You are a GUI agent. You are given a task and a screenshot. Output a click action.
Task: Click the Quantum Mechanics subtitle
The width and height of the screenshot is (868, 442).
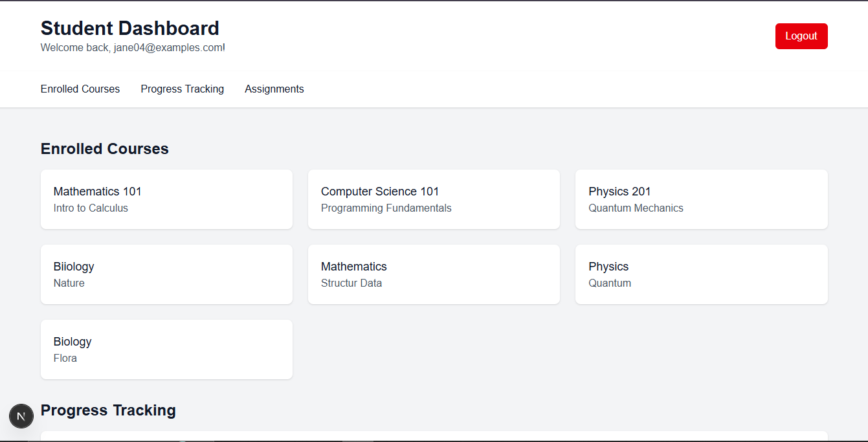pos(636,208)
